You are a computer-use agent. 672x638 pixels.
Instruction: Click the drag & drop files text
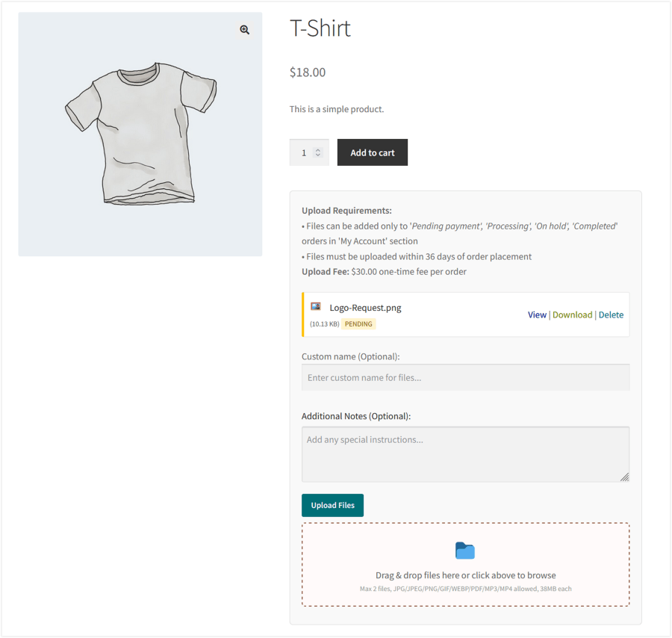coord(465,575)
